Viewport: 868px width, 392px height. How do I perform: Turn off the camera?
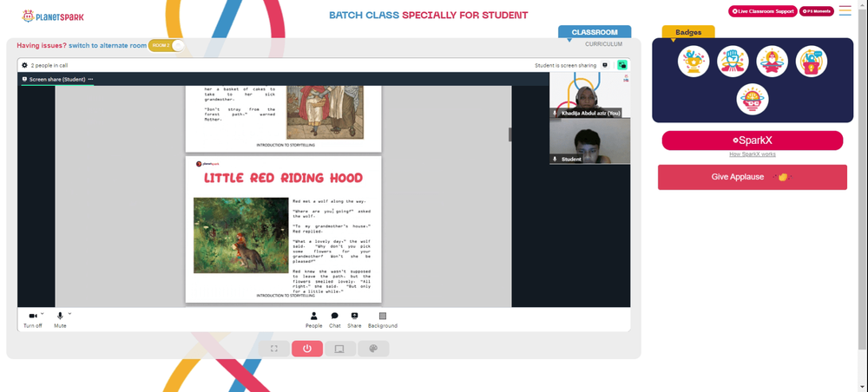[33, 319]
